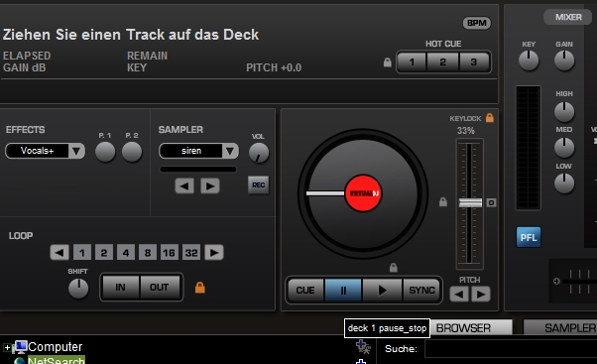The height and width of the screenshot is (364, 597).
Task: Pause the deck with the pause button
Action: point(343,291)
